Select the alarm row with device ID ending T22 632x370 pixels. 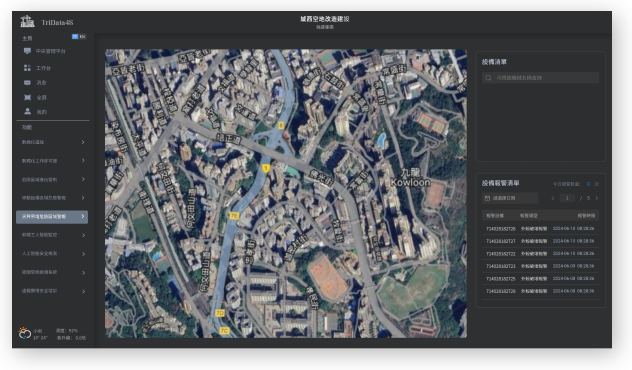click(540, 254)
